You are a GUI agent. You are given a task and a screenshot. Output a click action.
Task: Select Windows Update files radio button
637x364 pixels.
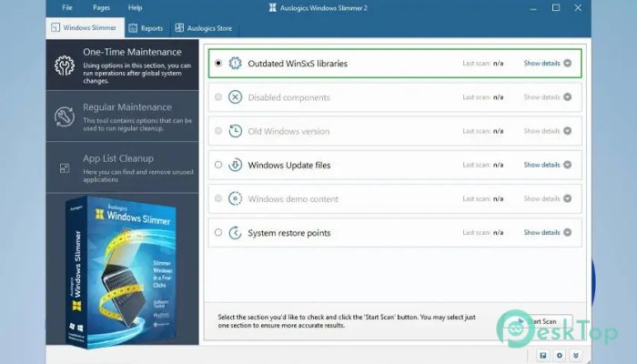click(218, 165)
